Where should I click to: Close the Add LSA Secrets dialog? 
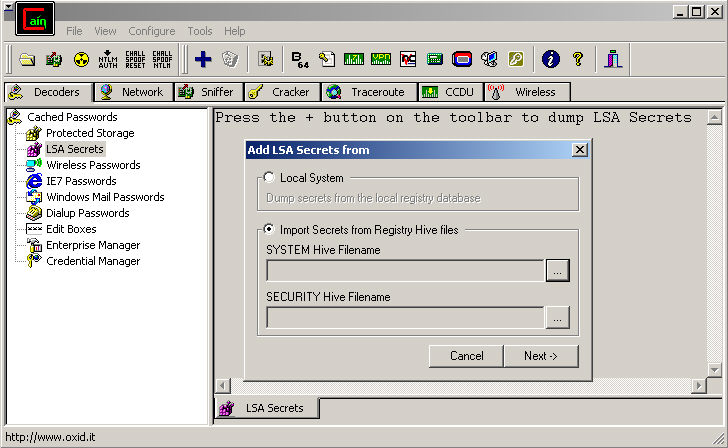[580, 150]
